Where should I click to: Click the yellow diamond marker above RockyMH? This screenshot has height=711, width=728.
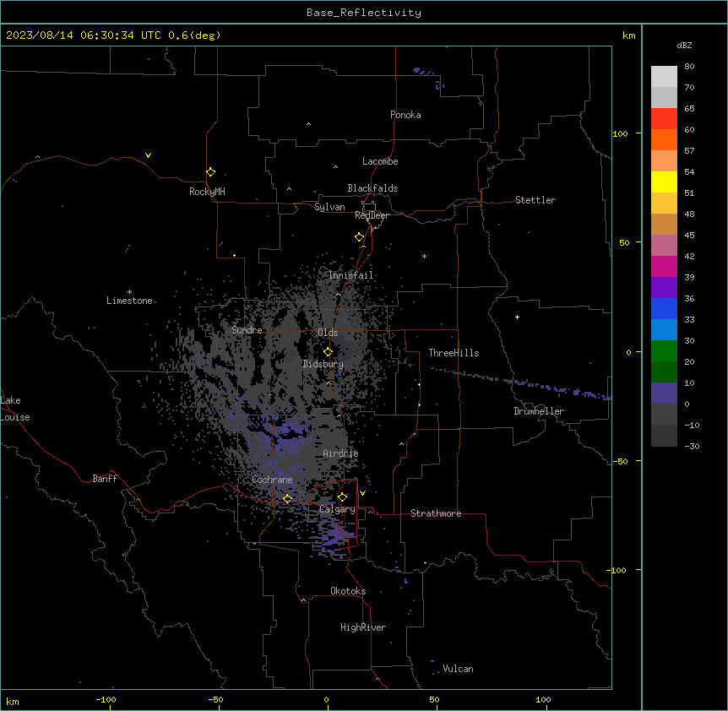210,171
